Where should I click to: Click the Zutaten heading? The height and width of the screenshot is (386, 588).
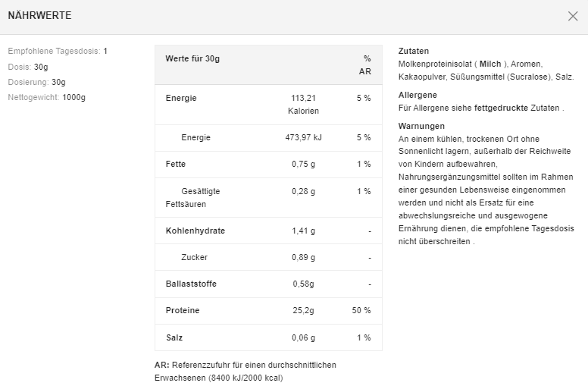(413, 51)
